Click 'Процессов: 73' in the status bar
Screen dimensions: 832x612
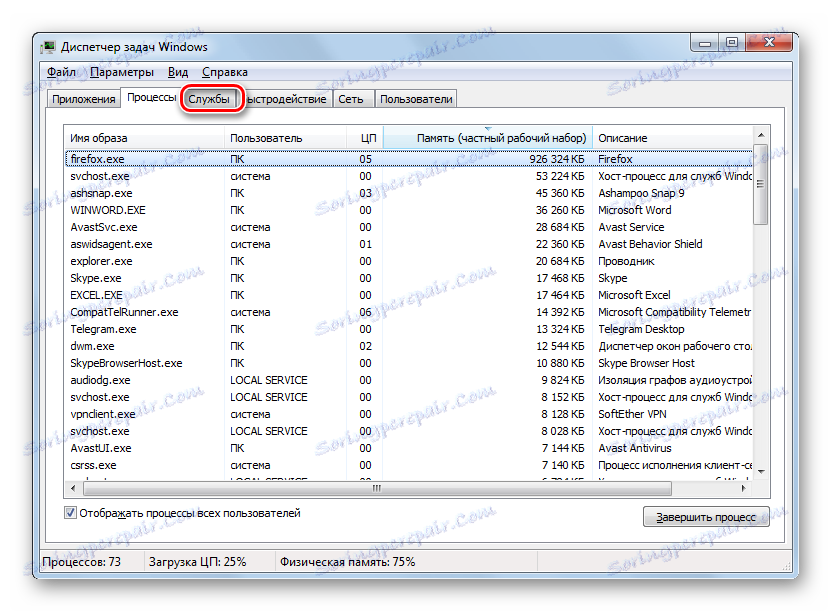coord(82,562)
